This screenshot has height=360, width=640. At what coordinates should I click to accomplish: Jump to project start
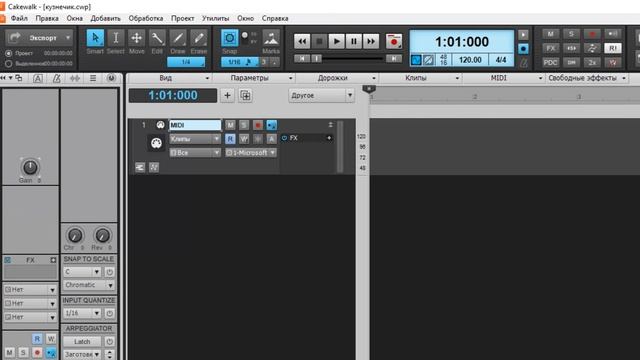302,59
